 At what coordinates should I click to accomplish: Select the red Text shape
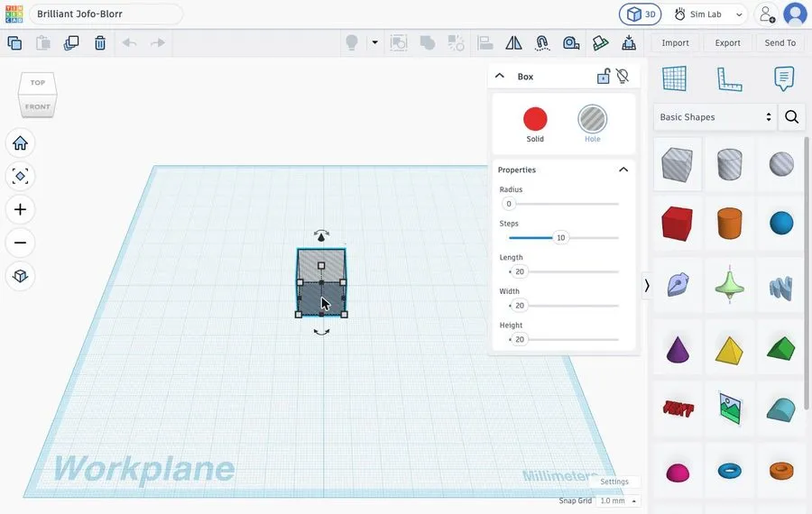pos(678,408)
